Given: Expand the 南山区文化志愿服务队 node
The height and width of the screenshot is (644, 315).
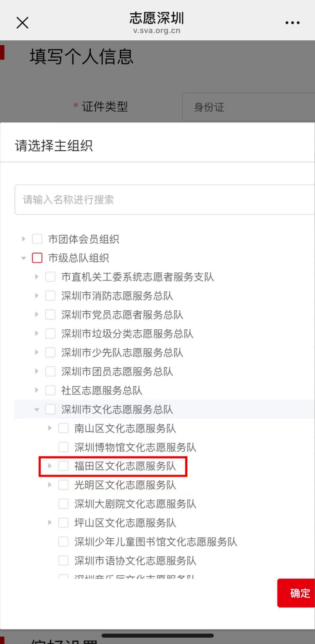Looking at the screenshot, I should (x=50, y=428).
